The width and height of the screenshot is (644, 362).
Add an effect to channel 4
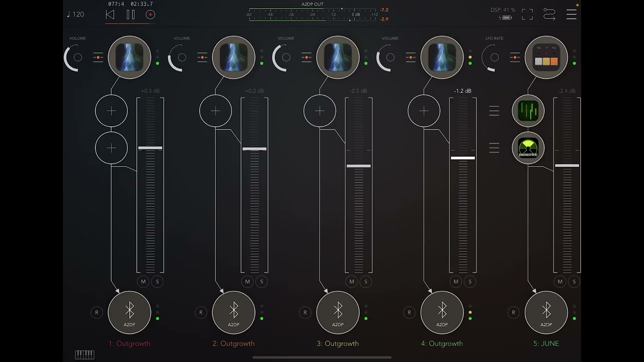click(424, 111)
